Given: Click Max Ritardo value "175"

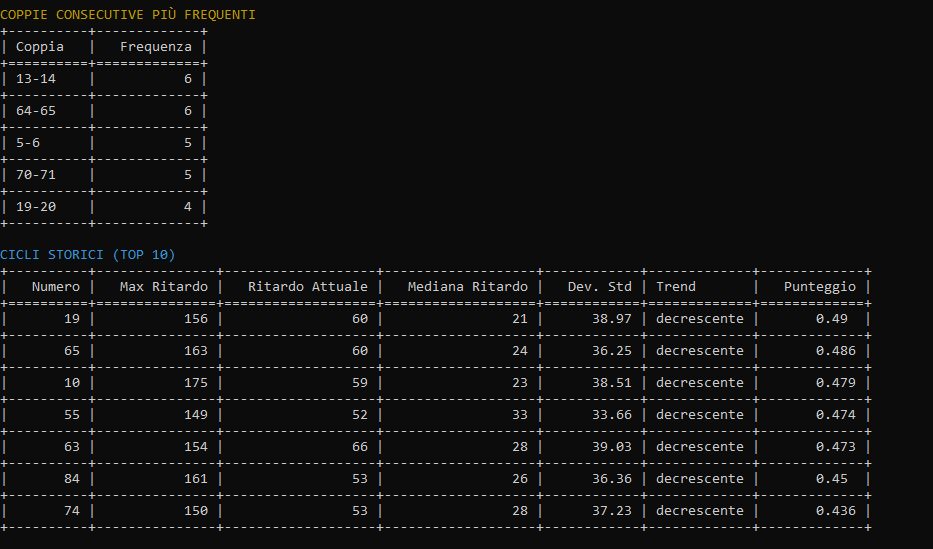Looking at the screenshot, I should (196, 383).
